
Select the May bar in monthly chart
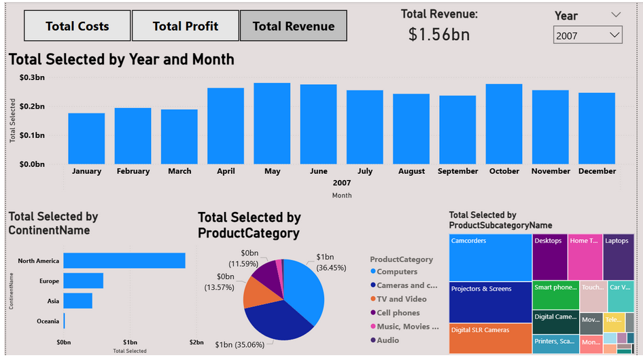coord(272,123)
